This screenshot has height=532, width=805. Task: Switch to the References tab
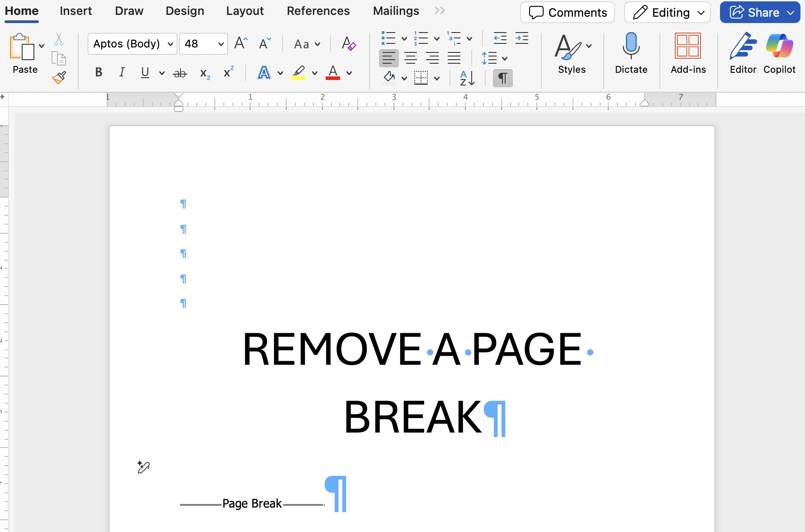pos(318,11)
